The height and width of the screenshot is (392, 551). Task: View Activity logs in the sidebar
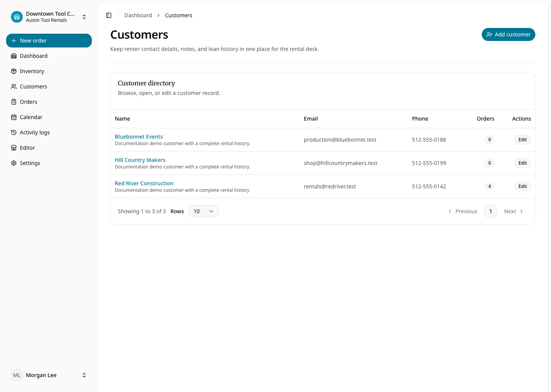49,132
